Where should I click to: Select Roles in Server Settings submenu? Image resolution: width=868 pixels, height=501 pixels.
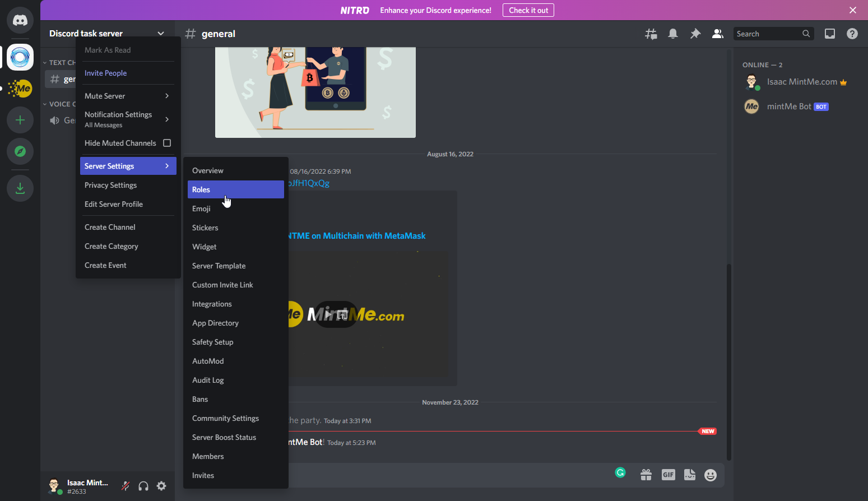[x=235, y=189]
